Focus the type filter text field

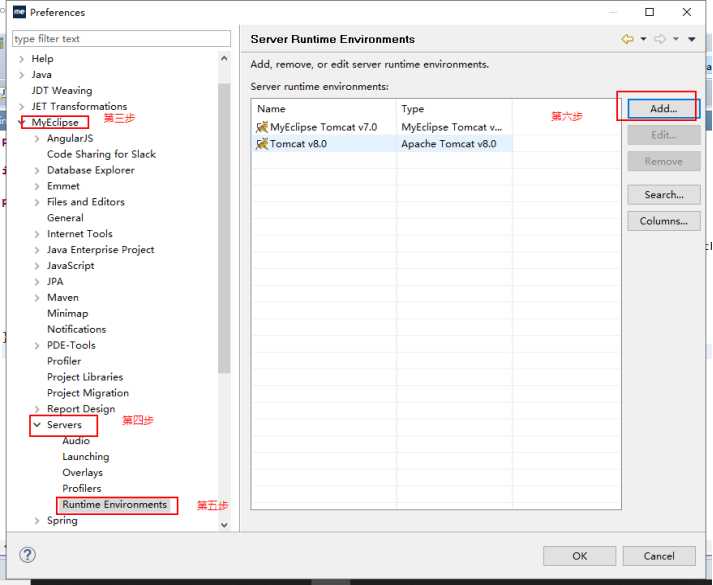(x=121, y=39)
